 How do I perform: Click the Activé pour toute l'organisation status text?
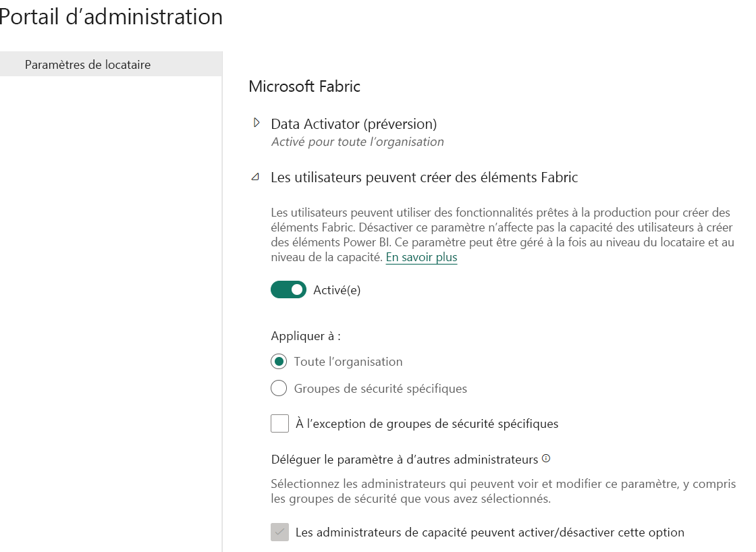(357, 142)
